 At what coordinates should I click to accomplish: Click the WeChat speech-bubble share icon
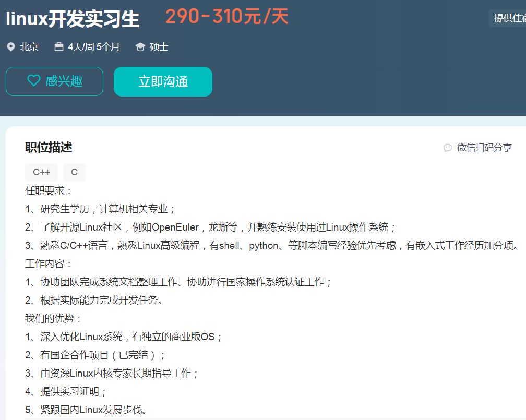coord(447,148)
